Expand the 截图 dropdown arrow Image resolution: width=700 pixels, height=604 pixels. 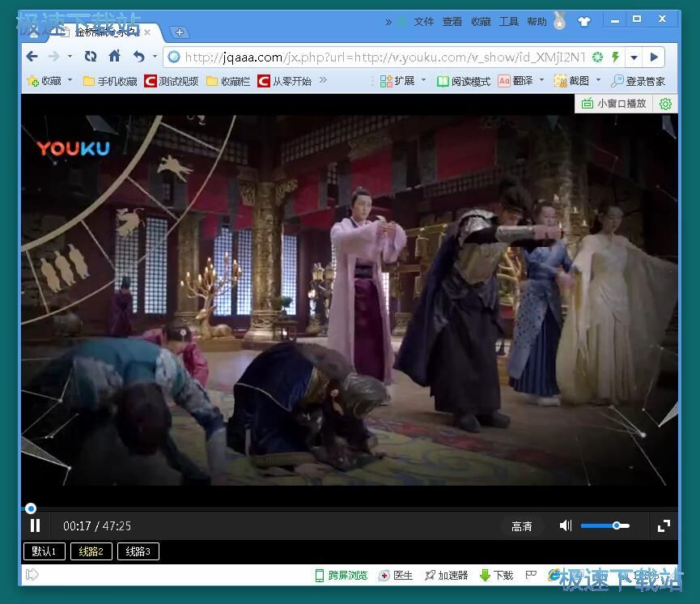pyautogui.click(x=599, y=80)
